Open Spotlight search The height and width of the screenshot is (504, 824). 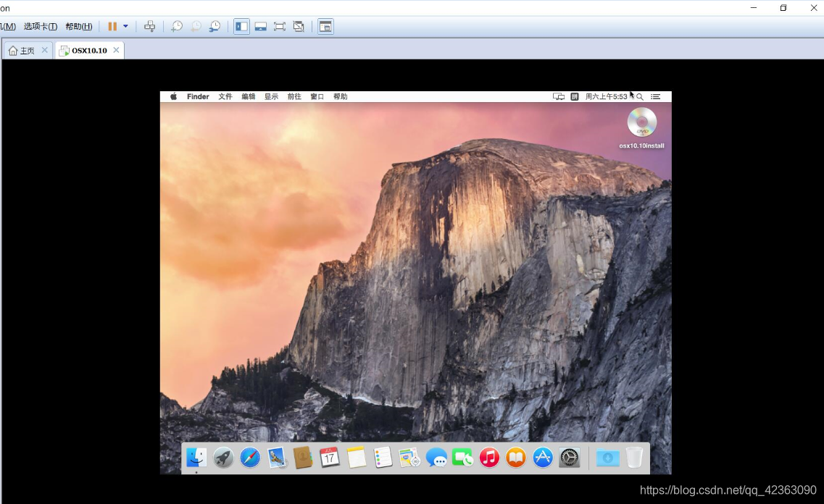[x=639, y=96]
